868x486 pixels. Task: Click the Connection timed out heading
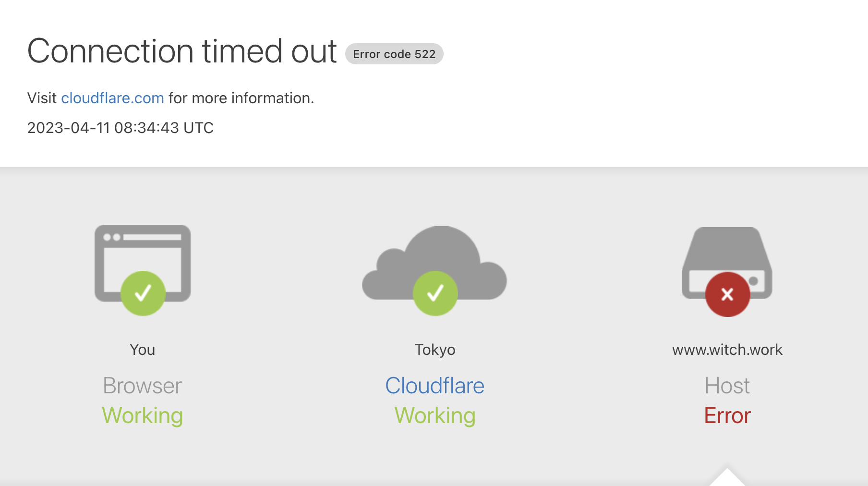(182, 51)
